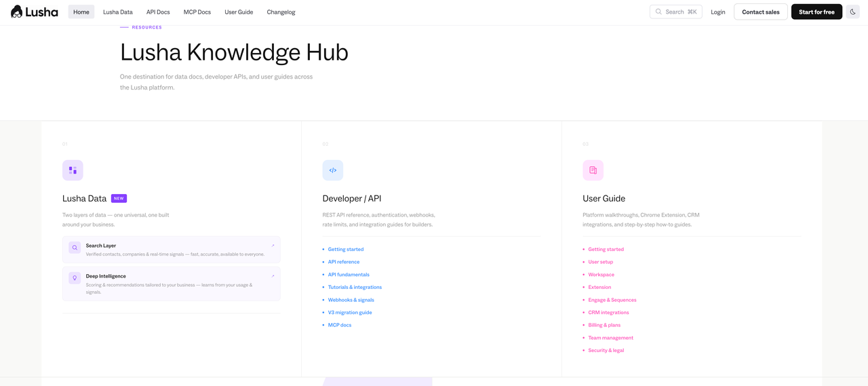Open the User Guide section heading
The width and height of the screenshot is (868, 386).
tap(604, 198)
